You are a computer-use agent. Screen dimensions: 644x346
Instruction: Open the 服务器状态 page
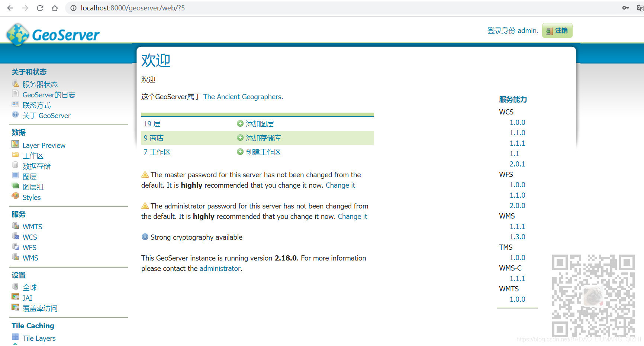[40, 84]
